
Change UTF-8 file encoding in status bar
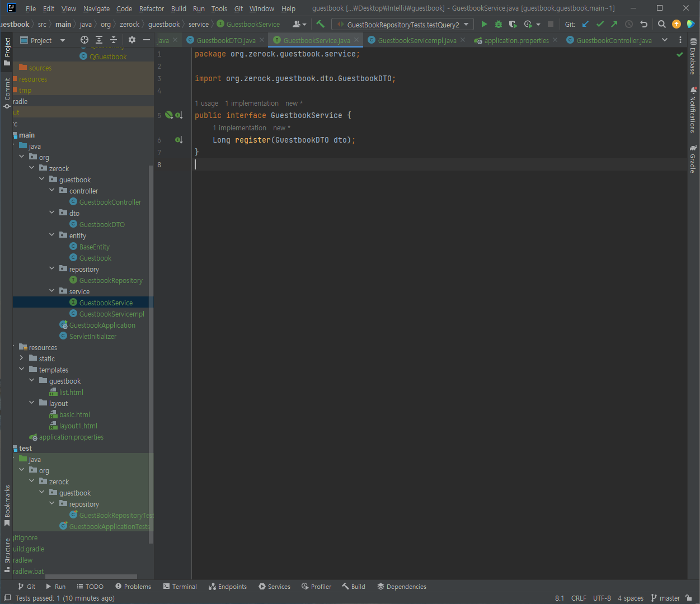point(602,598)
